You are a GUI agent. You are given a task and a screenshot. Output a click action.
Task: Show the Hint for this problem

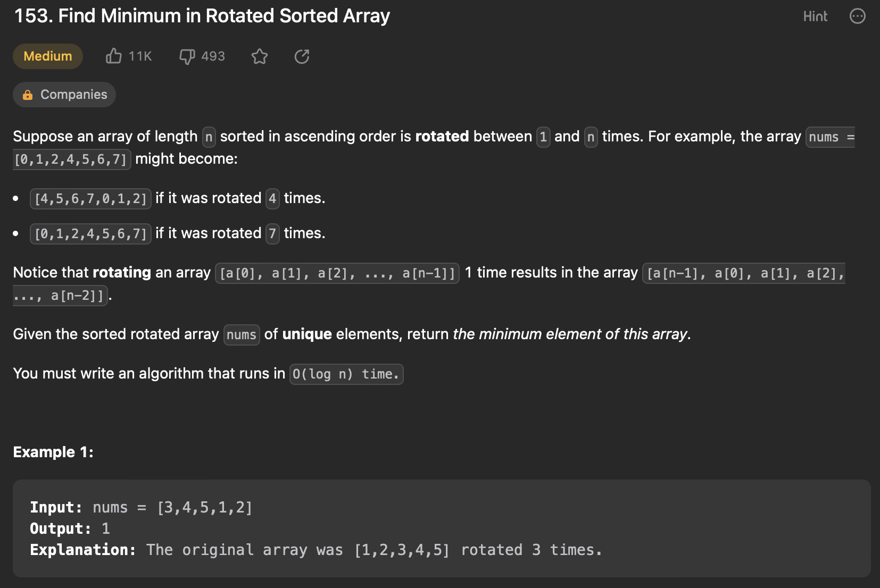pyautogui.click(x=815, y=16)
